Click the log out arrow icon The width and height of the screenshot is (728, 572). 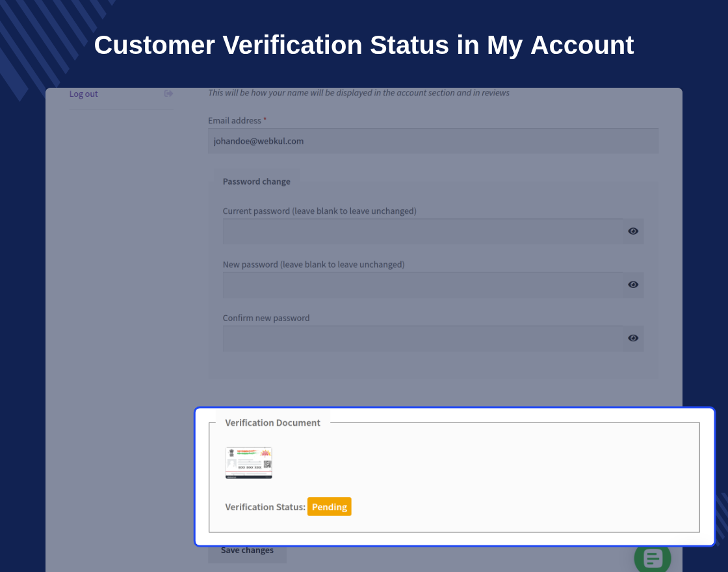(x=168, y=94)
